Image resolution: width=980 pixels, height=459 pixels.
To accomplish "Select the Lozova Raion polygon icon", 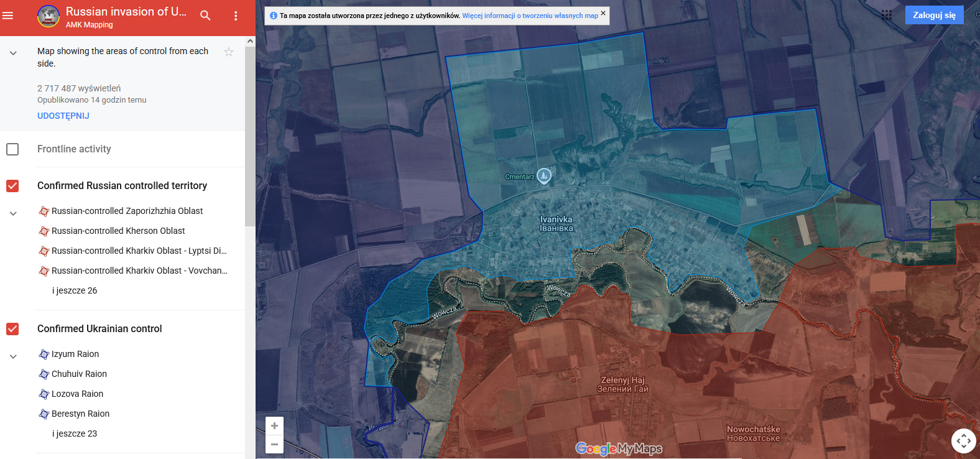I will 44,394.
